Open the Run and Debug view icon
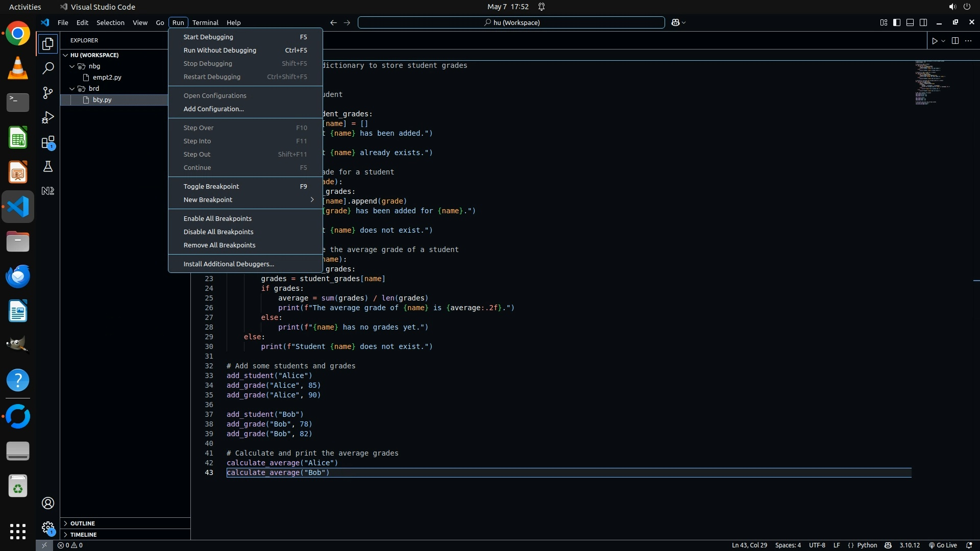Image resolution: width=980 pixels, height=551 pixels. [x=48, y=117]
